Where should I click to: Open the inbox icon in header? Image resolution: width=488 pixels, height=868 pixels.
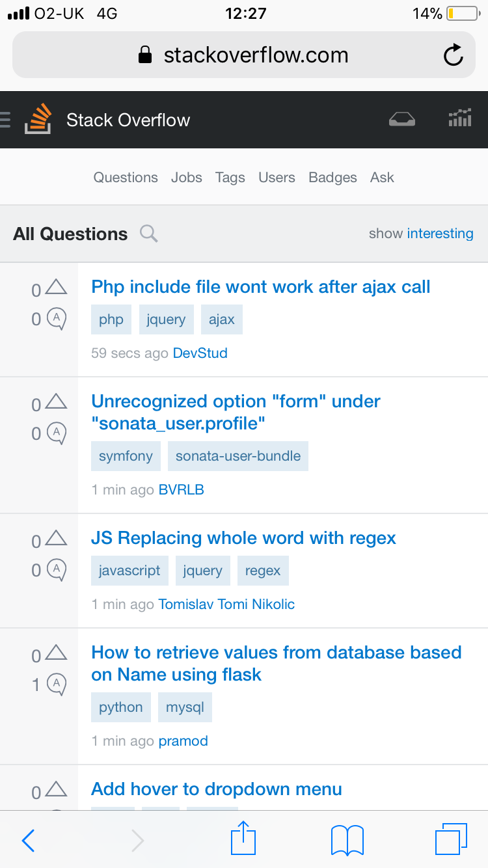pyautogui.click(x=401, y=119)
